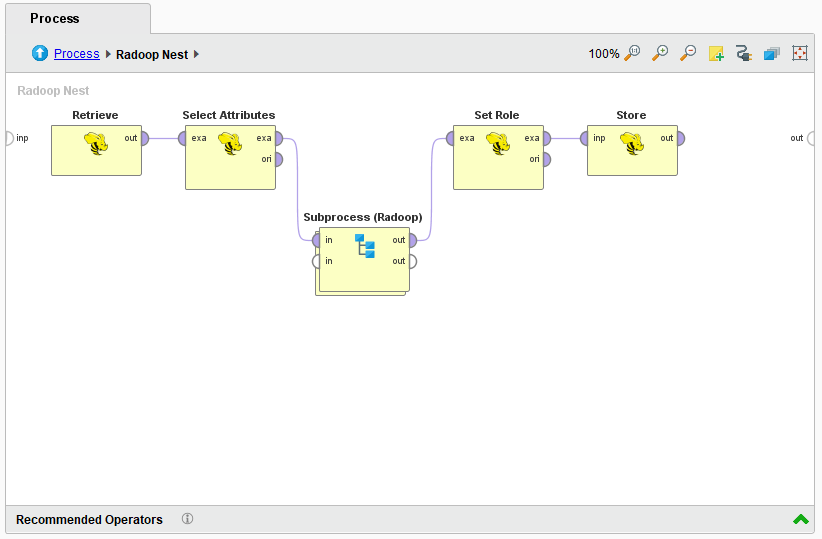822x539 pixels.
Task: Add a note with the sticky note icon
Action: [x=716, y=53]
